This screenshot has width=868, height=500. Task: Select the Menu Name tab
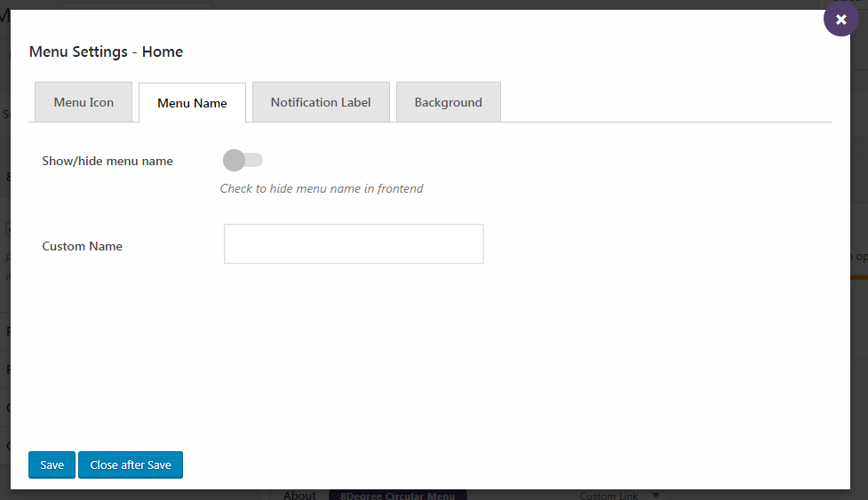pyautogui.click(x=192, y=103)
